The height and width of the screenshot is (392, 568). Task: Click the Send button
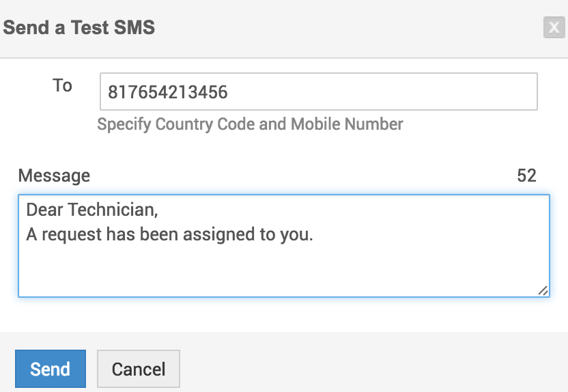[x=50, y=369]
